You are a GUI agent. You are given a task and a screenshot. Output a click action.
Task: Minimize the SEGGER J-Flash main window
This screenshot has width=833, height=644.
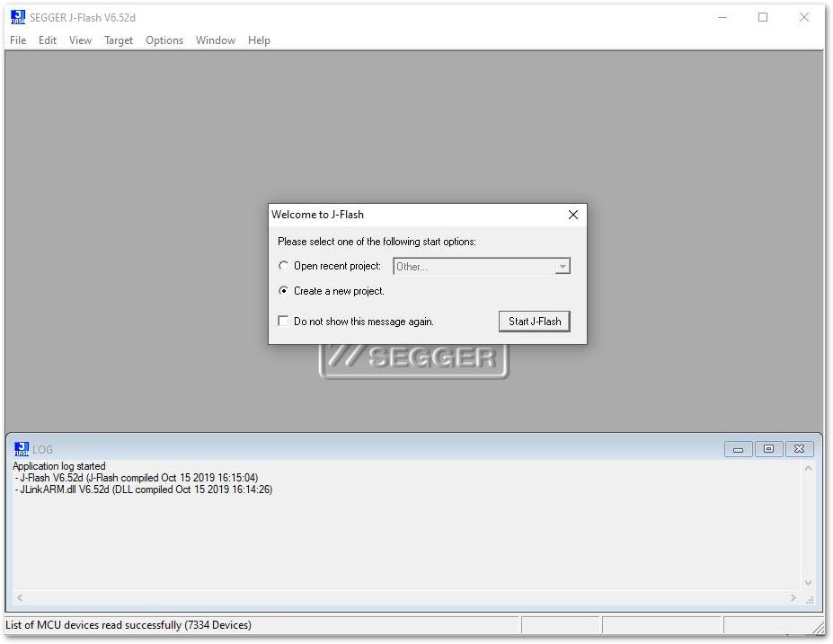[x=722, y=18]
